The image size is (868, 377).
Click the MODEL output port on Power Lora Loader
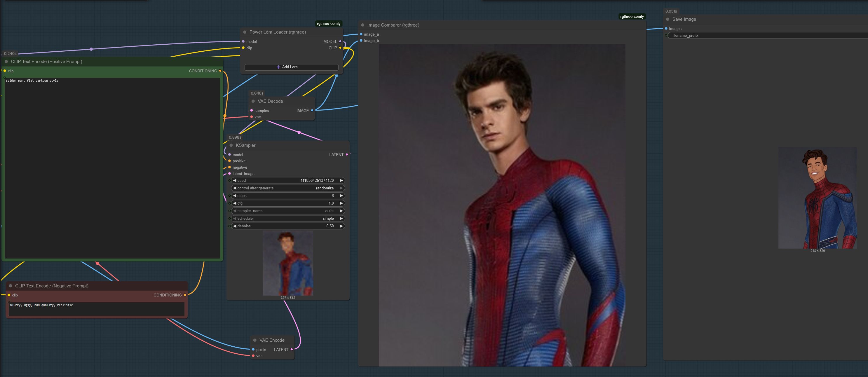click(340, 41)
